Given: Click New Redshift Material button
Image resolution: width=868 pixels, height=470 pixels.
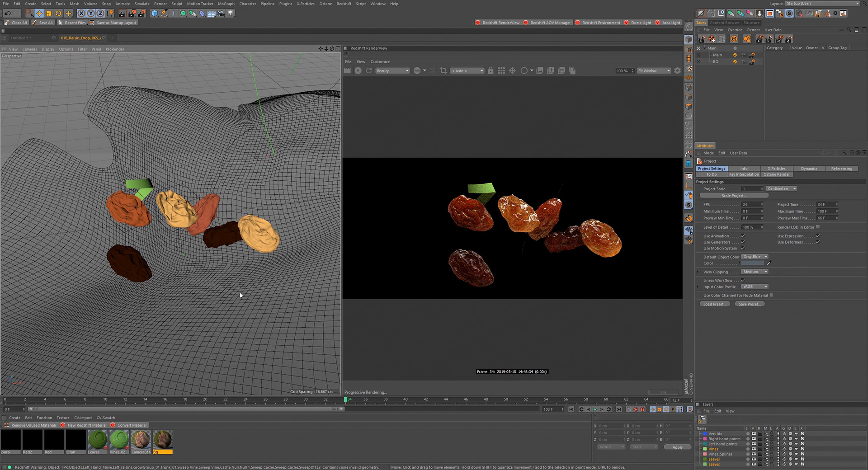Looking at the screenshot, I should pos(87,425).
